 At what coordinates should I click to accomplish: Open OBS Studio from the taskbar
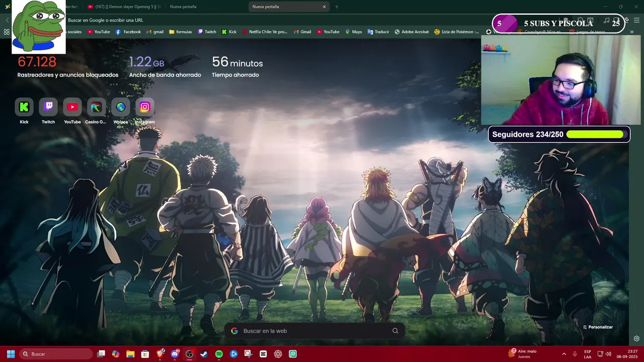pos(189,354)
